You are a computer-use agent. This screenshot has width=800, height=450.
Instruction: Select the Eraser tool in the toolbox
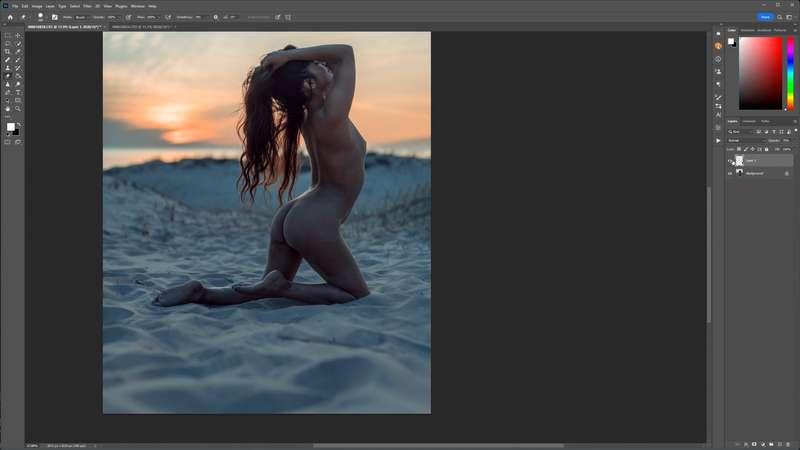click(8, 76)
